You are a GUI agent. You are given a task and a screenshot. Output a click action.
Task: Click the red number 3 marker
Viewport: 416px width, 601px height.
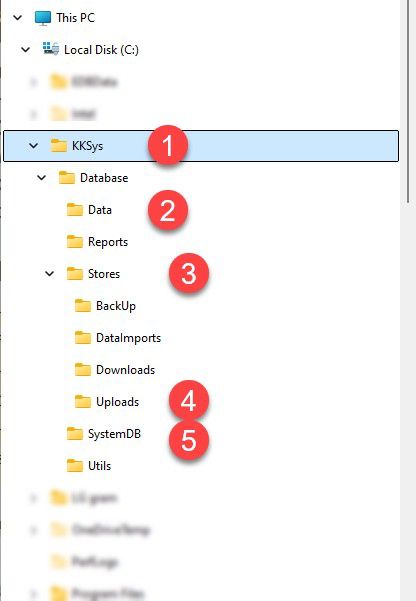coord(189,274)
